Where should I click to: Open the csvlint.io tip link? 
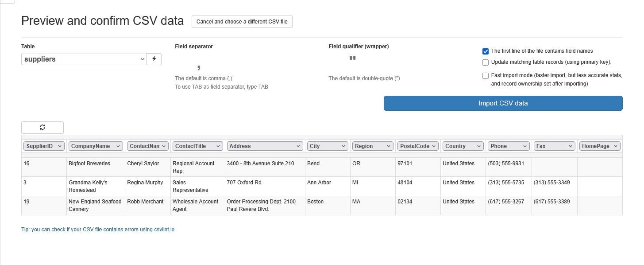tap(164, 230)
